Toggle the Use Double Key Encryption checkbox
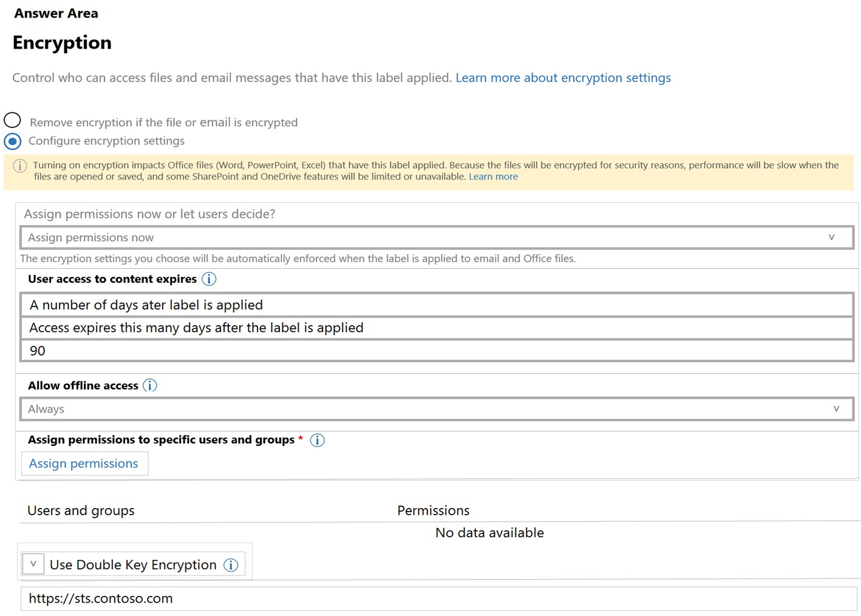 (x=33, y=564)
